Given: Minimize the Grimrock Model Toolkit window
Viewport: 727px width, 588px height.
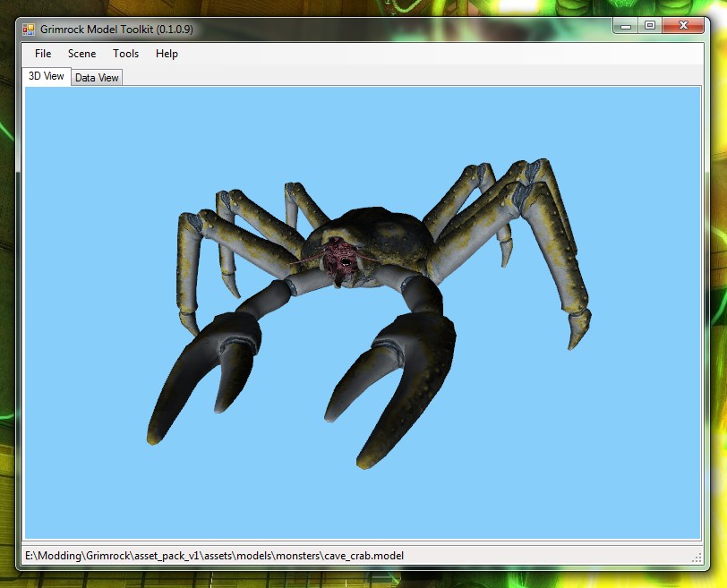Looking at the screenshot, I should click(626, 26).
